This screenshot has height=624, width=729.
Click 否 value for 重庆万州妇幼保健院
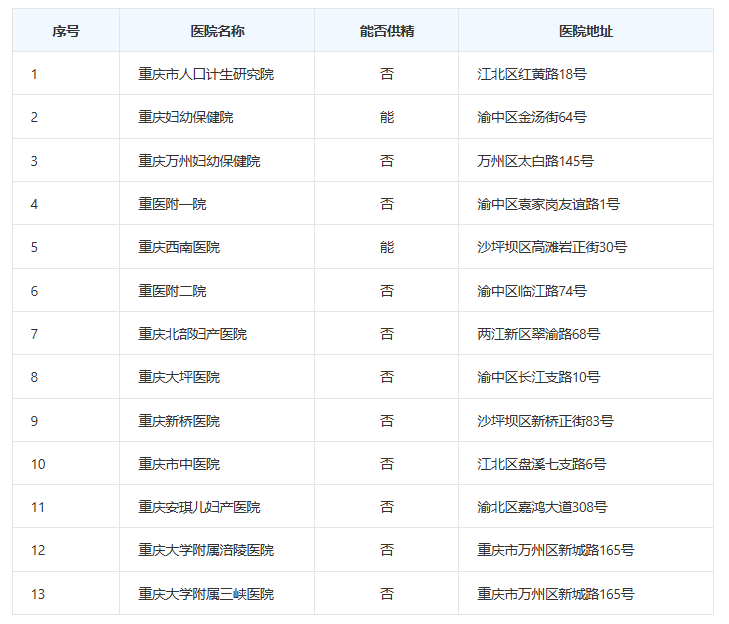pos(387,161)
